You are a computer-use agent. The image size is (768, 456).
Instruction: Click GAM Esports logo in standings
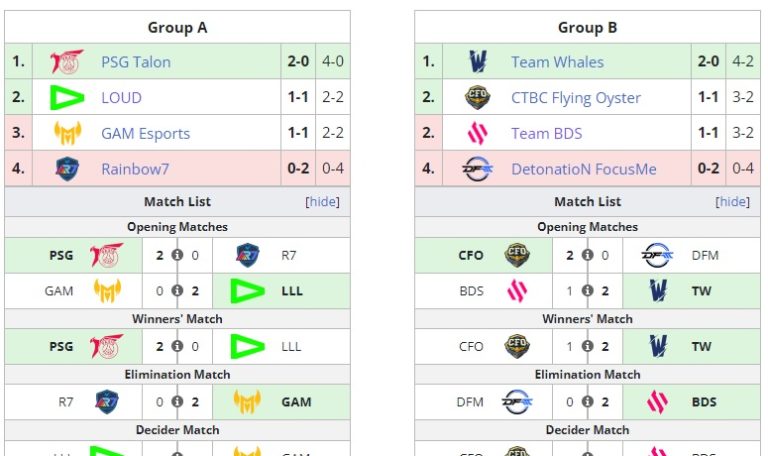point(67,134)
